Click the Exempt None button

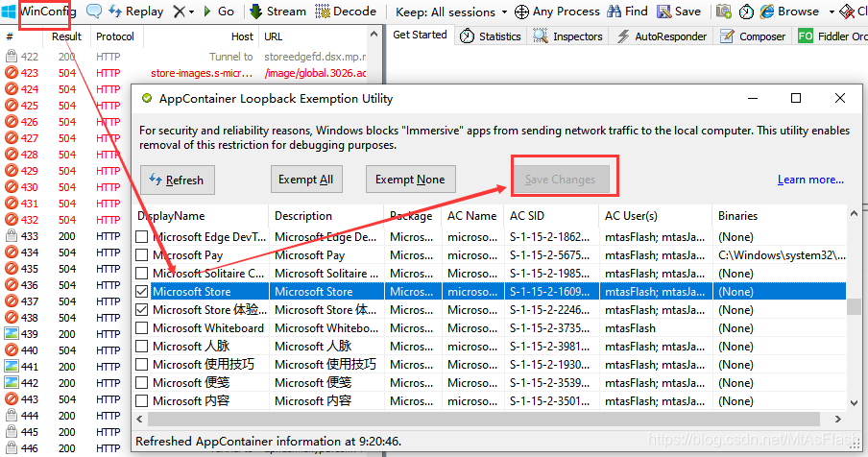(x=410, y=180)
